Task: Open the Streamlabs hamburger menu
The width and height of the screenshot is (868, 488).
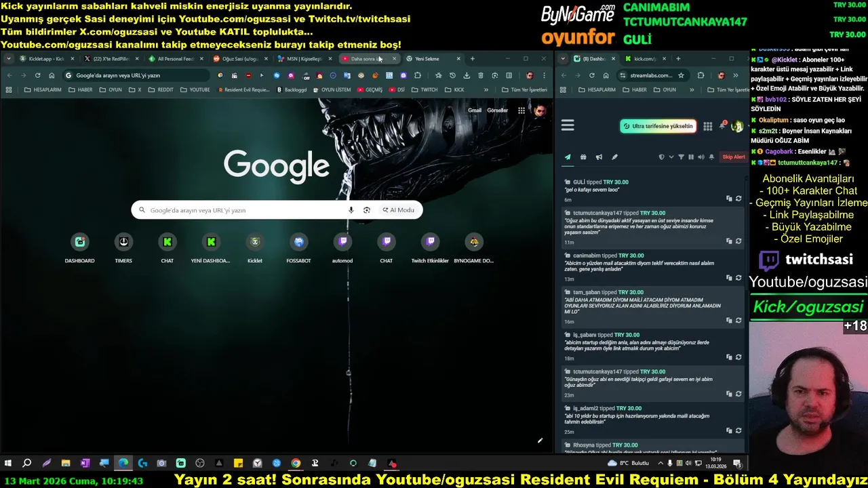Action: 568,125
